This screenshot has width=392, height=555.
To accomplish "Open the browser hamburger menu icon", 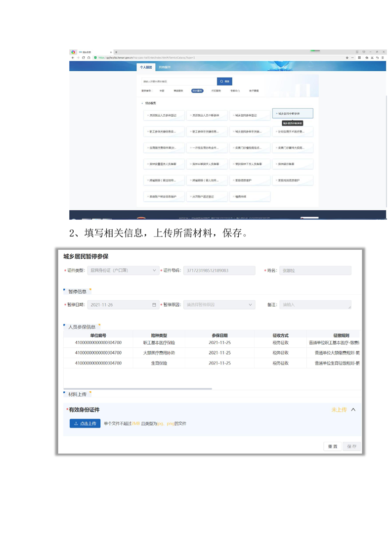I will tap(383, 58).
